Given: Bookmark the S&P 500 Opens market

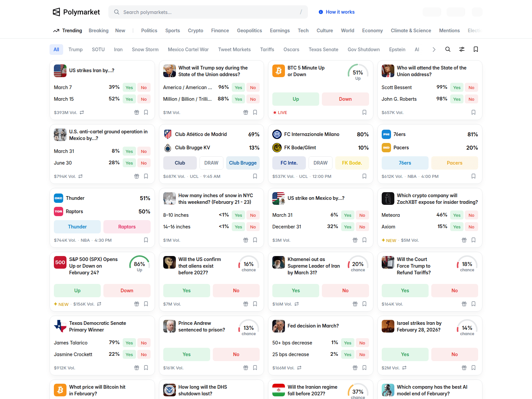Looking at the screenshot, I should 146,304.
